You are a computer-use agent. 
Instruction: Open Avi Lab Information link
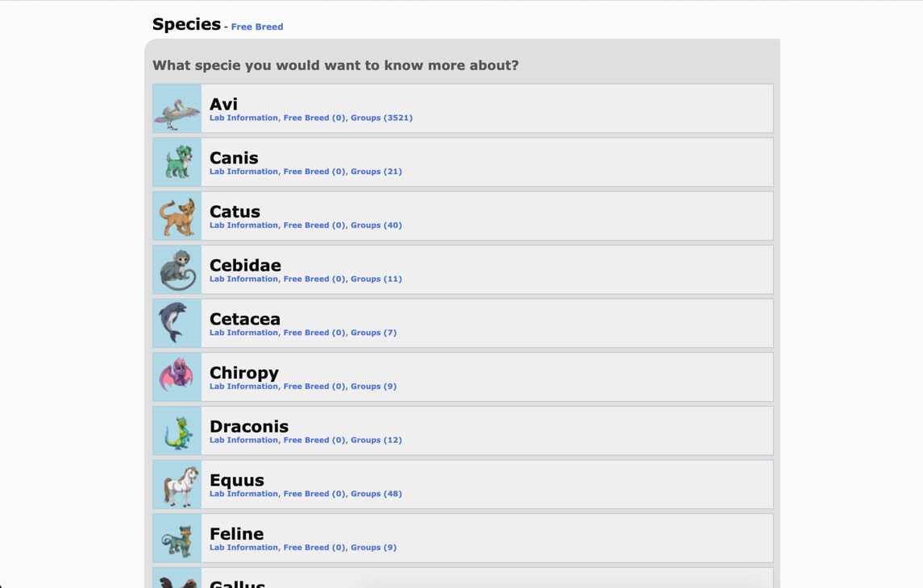point(243,118)
